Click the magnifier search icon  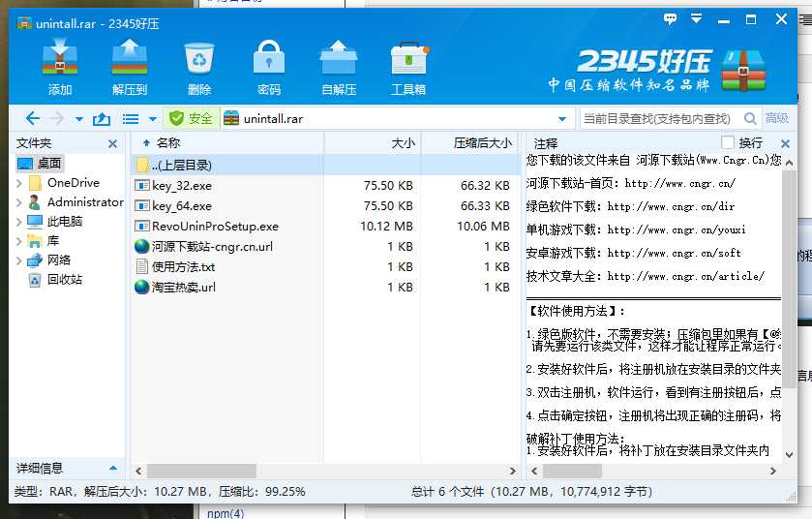point(750,118)
